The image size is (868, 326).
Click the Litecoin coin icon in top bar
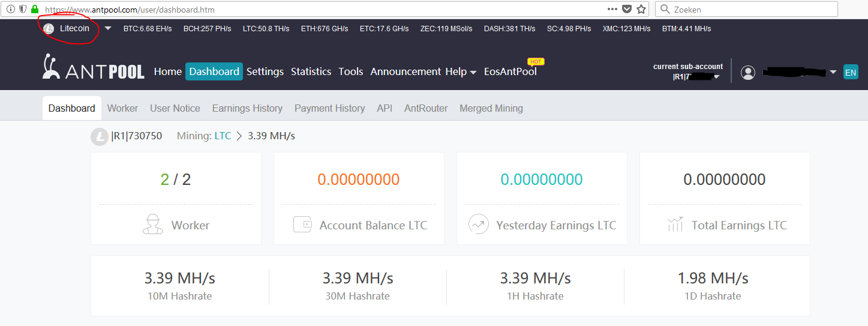[49, 29]
